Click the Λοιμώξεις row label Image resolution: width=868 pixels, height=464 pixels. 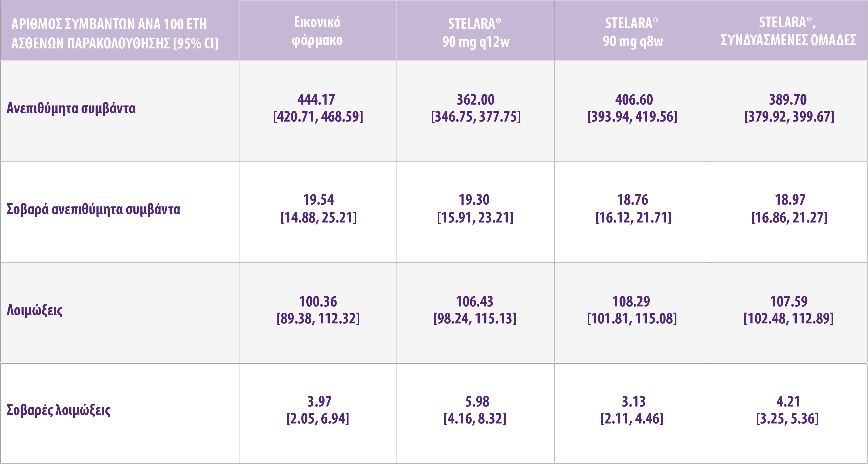click(x=35, y=310)
